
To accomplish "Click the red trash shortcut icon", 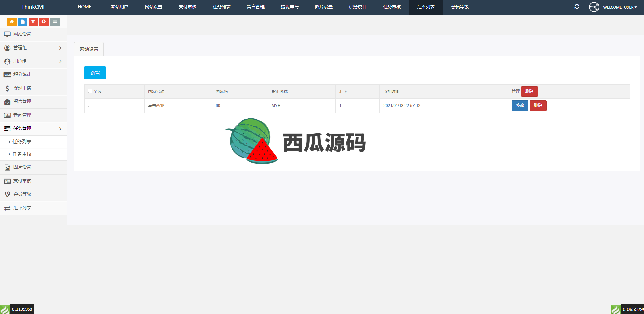I will [33, 22].
